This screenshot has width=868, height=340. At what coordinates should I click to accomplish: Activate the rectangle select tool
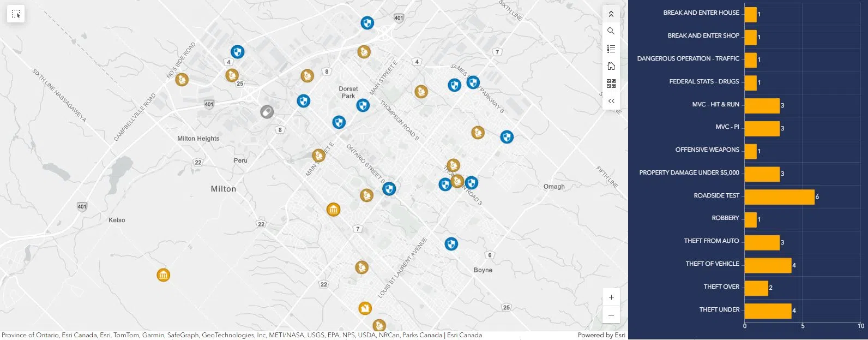[16, 14]
